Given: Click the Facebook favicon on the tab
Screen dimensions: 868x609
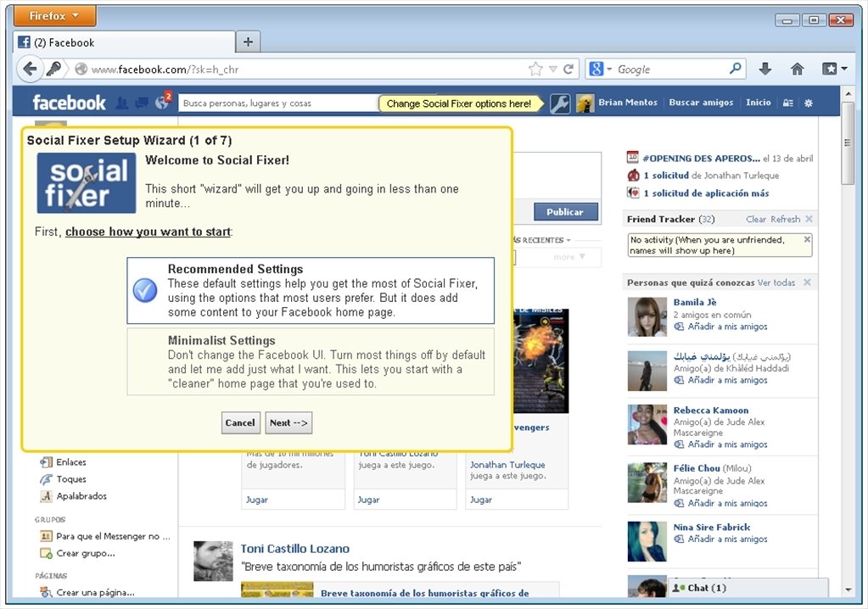Looking at the screenshot, I should 24,42.
